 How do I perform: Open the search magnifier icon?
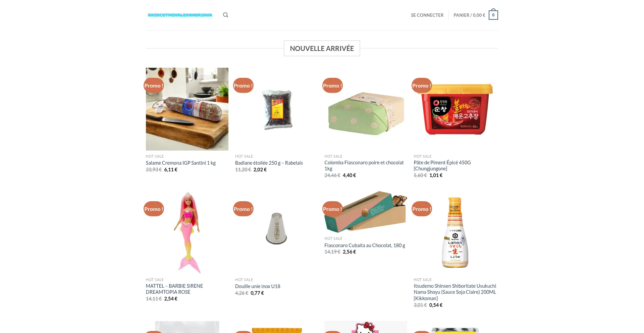click(225, 15)
